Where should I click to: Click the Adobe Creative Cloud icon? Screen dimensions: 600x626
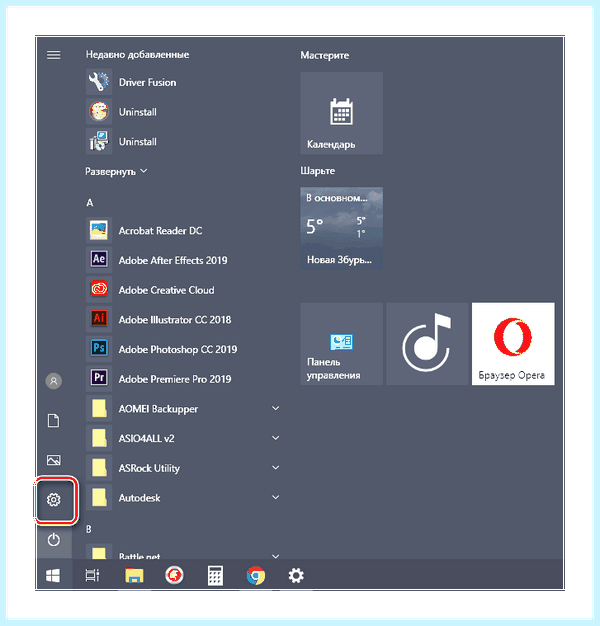point(99,289)
